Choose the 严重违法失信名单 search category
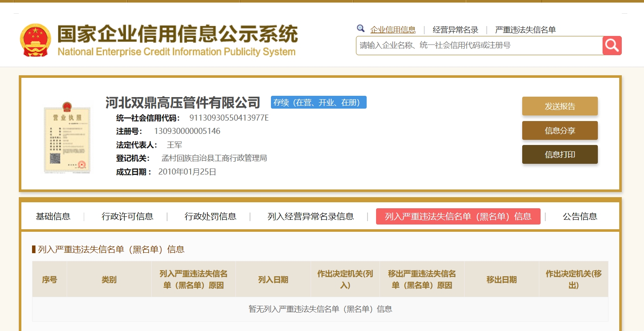This screenshot has width=644, height=331. [x=525, y=30]
